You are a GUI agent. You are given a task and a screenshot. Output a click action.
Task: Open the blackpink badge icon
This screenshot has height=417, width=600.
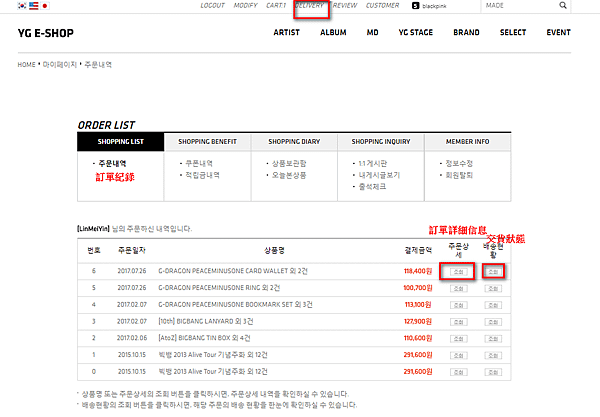(x=416, y=6)
